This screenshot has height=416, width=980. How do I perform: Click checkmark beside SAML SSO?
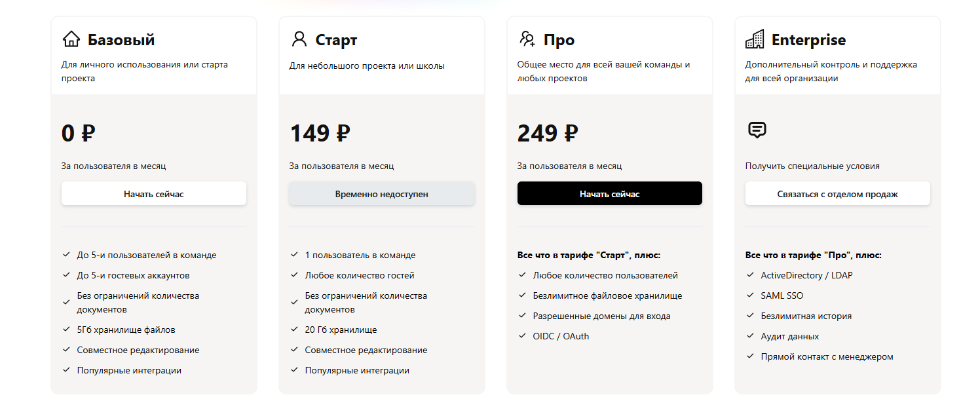click(x=750, y=295)
